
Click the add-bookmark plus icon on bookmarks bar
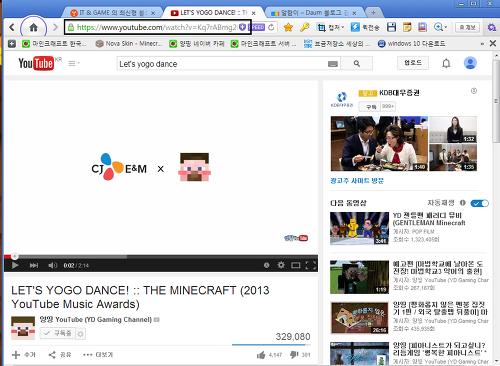(12, 44)
